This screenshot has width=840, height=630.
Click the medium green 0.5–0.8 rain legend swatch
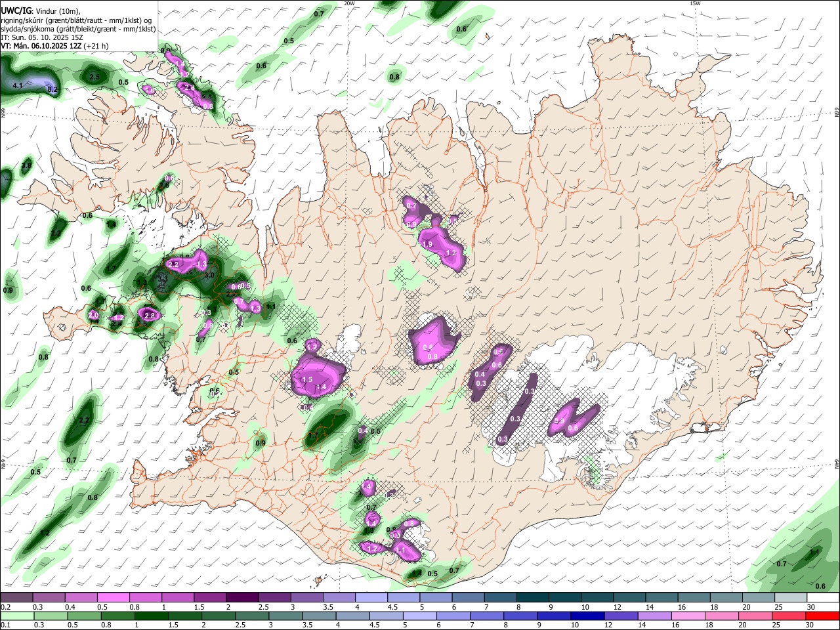tap(85, 616)
